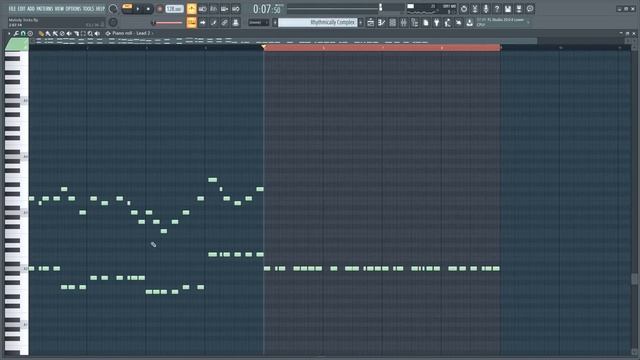Open the EDIT menu

[22, 8]
